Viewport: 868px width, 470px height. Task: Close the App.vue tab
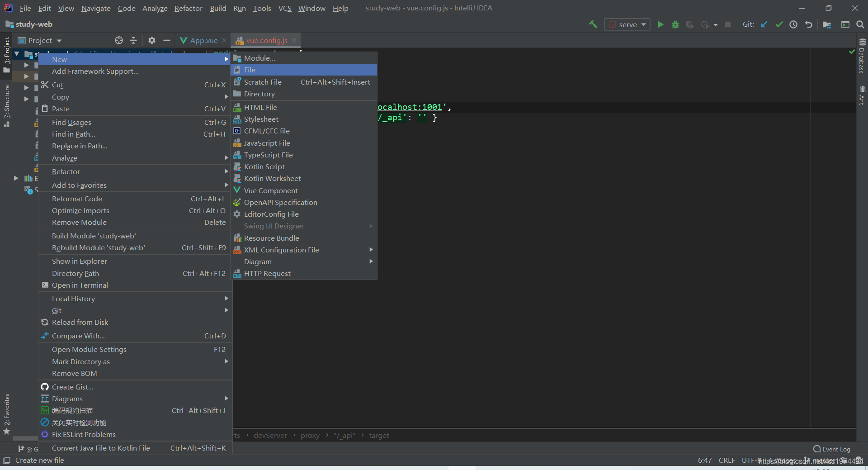[x=224, y=40]
